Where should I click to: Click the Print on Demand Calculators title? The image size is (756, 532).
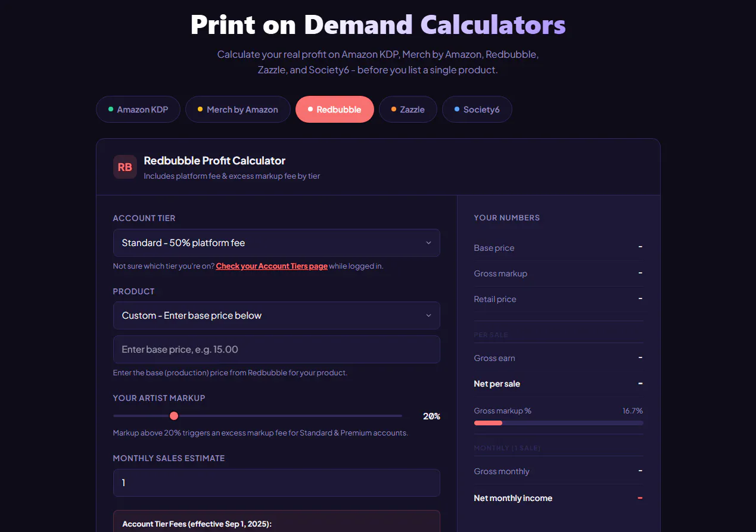click(378, 25)
